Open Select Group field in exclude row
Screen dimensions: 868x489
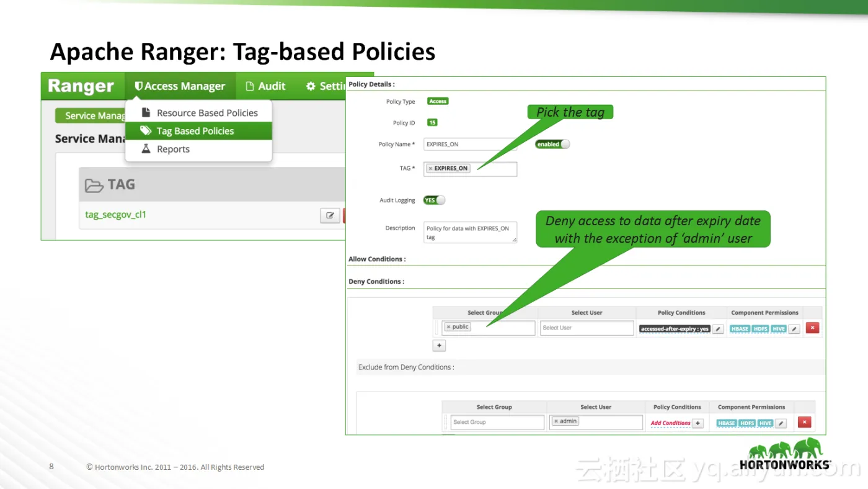coord(497,422)
